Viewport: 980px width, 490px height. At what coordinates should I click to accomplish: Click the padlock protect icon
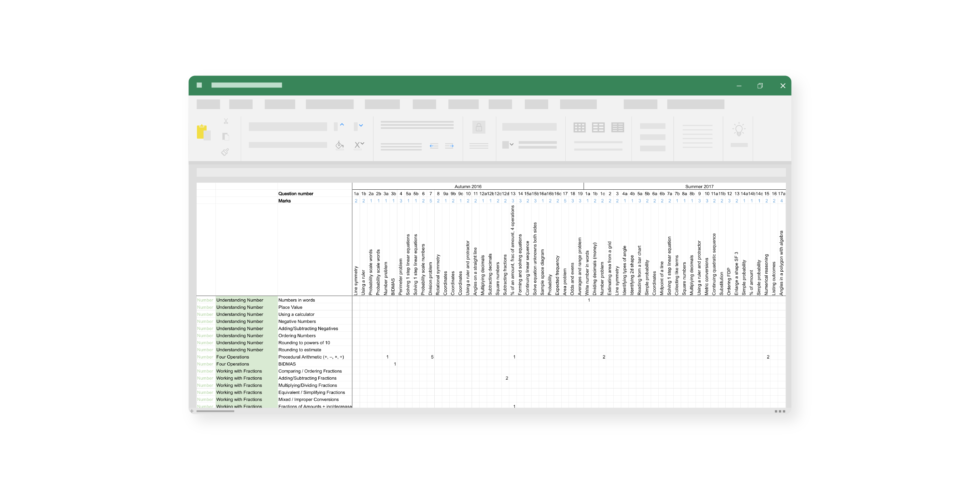pos(479,127)
